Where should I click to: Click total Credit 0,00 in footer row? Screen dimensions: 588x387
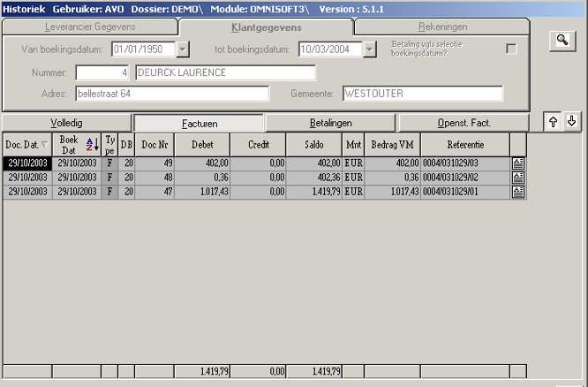(259, 372)
